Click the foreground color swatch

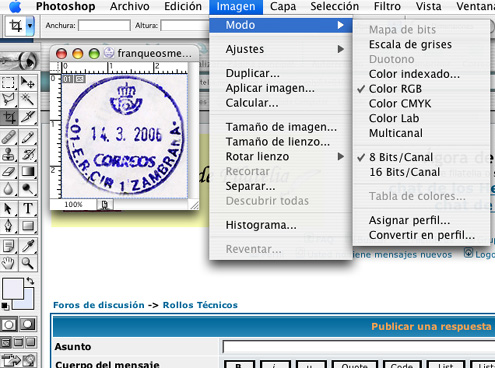tap(13, 289)
